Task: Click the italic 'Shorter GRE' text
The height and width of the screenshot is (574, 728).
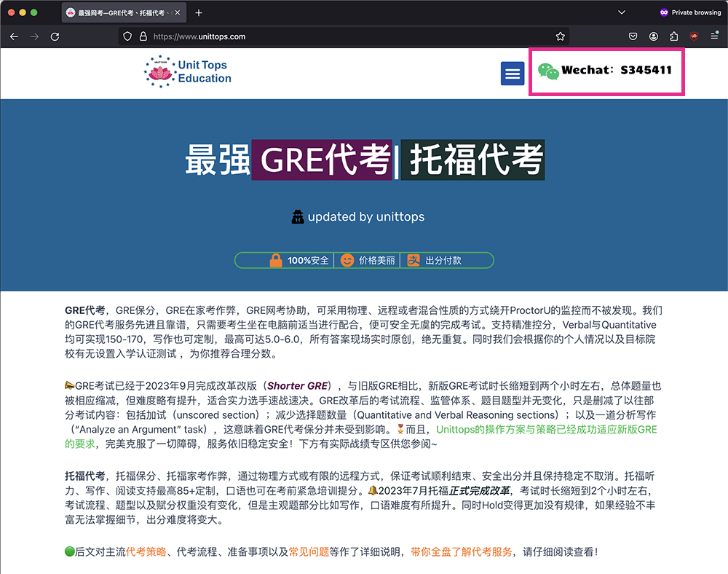Action: click(x=298, y=386)
